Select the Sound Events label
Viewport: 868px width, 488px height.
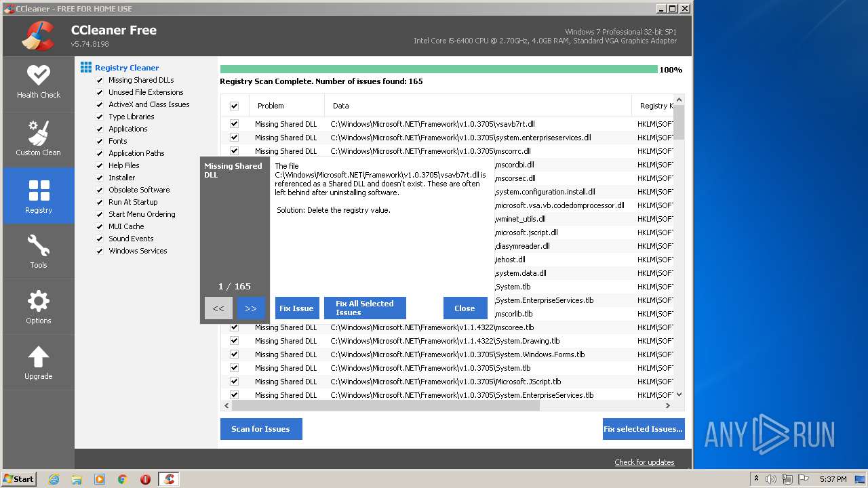131,239
